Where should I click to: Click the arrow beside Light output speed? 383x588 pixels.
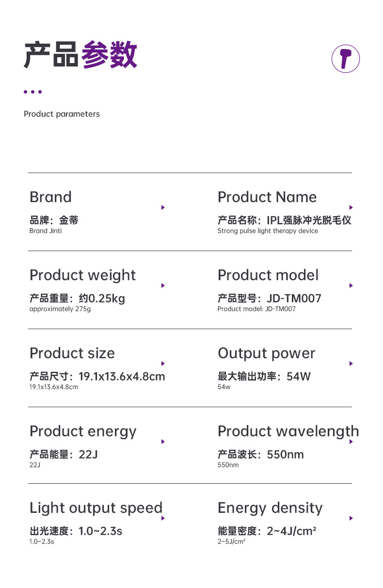tap(163, 518)
